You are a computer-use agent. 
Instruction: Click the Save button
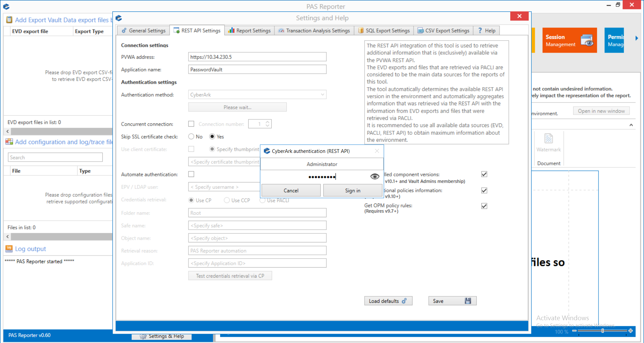pyautogui.click(x=452, y=301)
